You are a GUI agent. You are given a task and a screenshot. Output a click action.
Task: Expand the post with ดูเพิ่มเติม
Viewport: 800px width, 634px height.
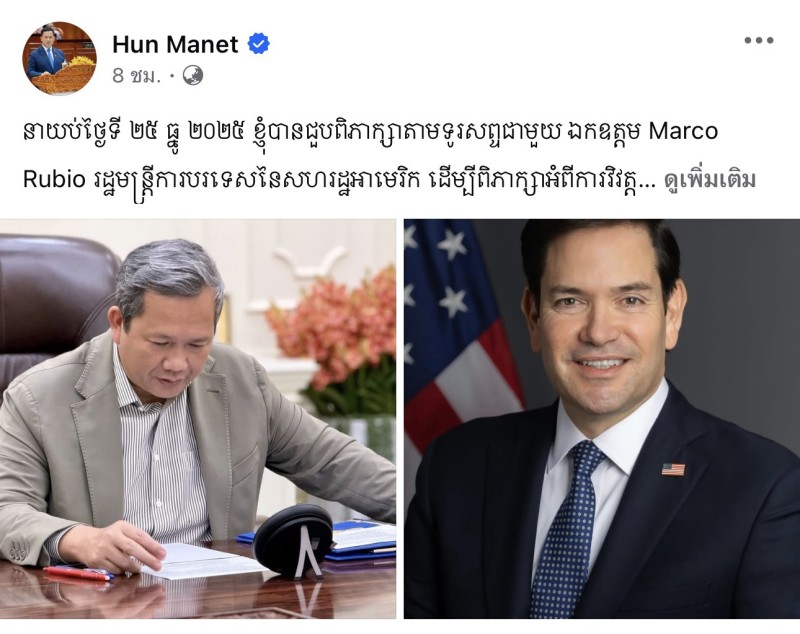pos(710,180)
